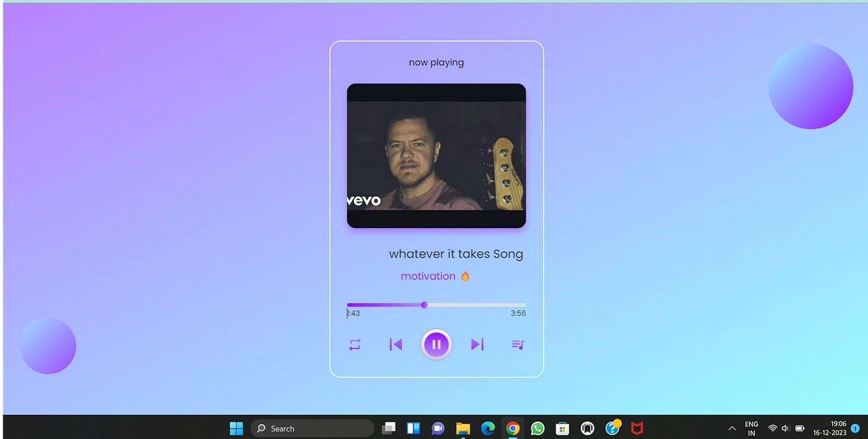Screen dimensions: 868x439
Task: Skip to the next track
Action: click(x=477, y=344)
